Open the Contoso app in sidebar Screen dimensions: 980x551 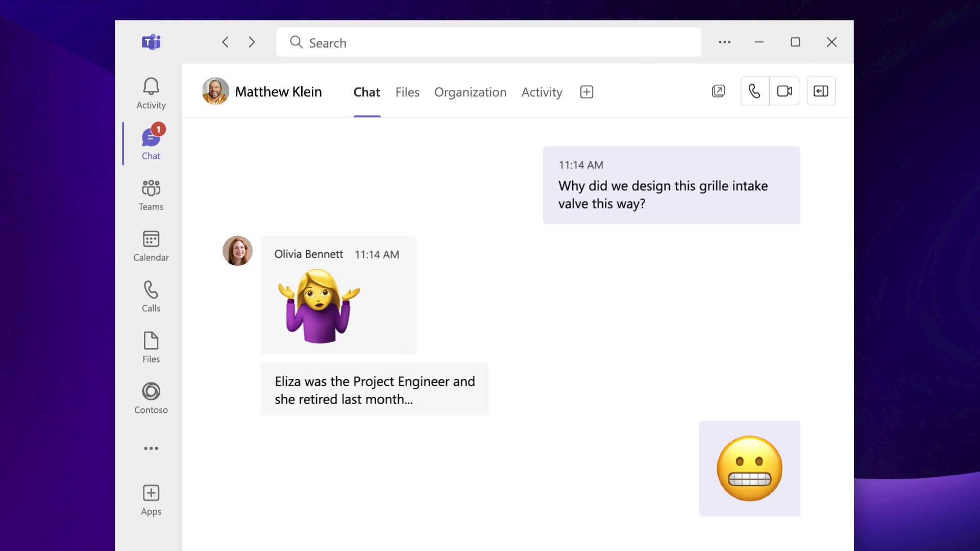point(151,398)
